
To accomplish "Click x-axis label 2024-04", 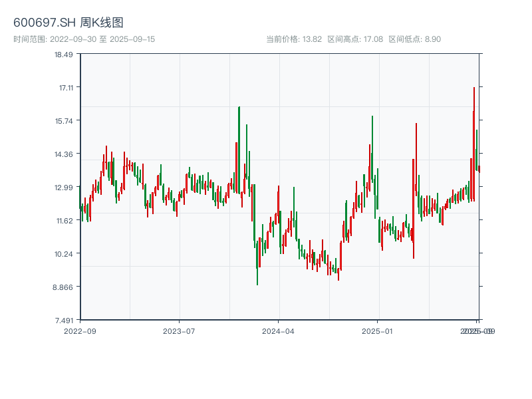I will [x=278, y=331].
